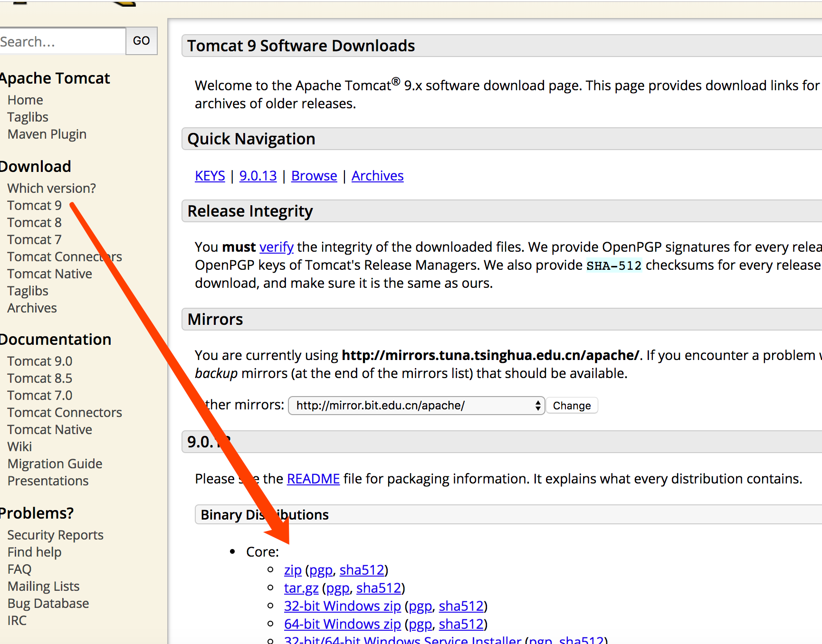
Task: Download the Core zip file
Action: tap(293, 570)
